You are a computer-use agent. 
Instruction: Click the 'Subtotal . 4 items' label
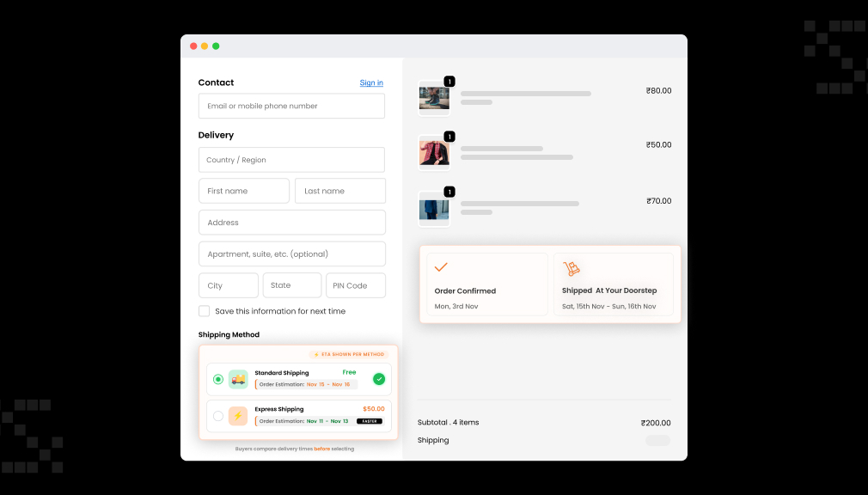pos(449,423)
